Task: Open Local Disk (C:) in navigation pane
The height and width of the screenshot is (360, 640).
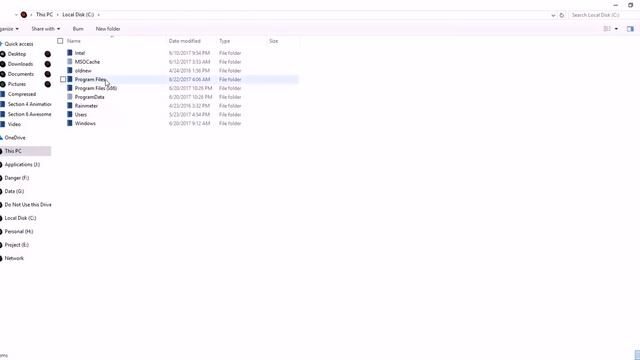Action: (x=20, y=218)
